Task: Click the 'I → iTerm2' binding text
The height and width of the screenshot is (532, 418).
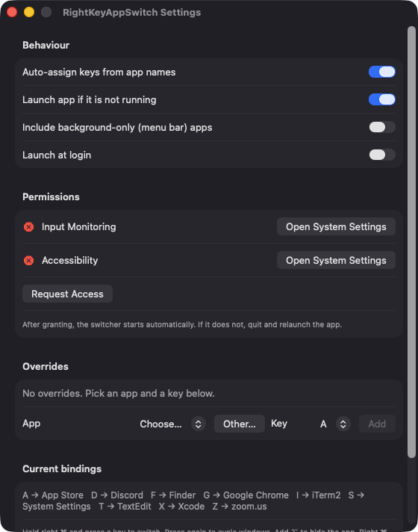Action: tap(318, 495)
